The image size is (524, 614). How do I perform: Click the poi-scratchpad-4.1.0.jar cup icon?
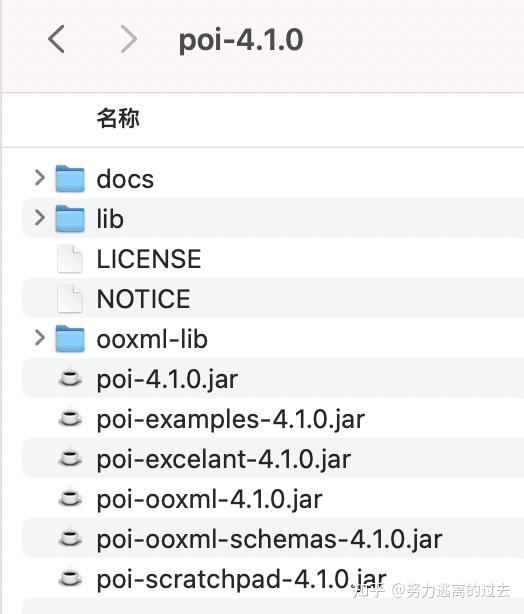(70, 578)
